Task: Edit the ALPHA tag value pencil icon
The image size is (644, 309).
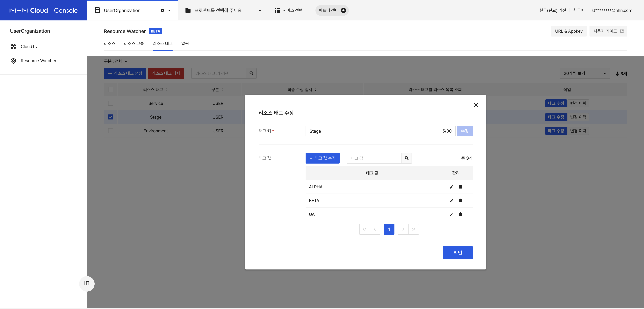Action: [451, 187]
